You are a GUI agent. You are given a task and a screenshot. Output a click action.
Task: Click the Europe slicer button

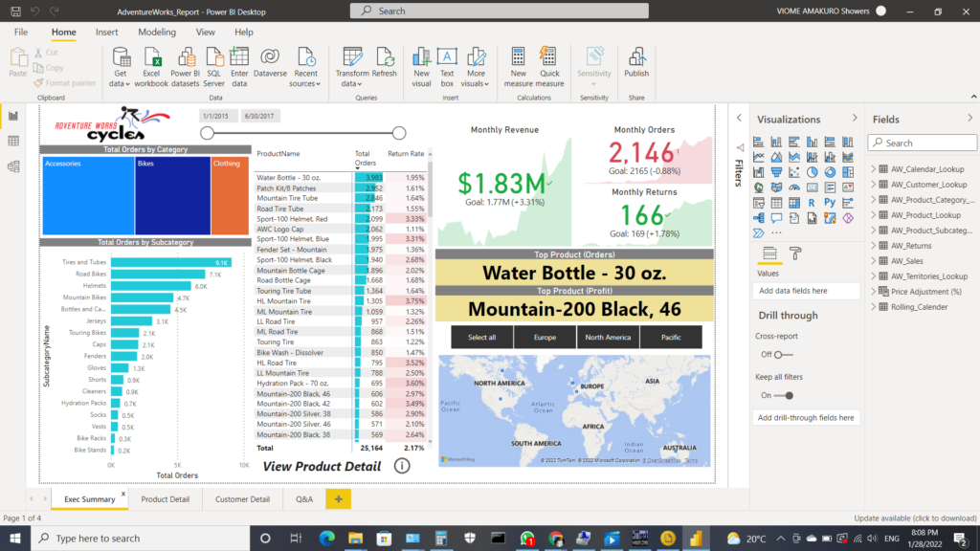[x=545, y=338]
